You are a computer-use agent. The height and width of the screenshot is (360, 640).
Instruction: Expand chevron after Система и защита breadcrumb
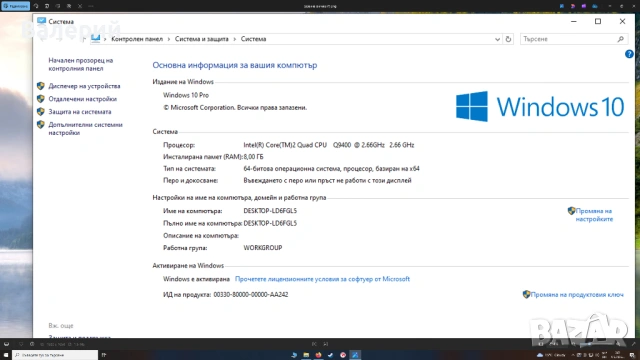[x=235, y=39]
